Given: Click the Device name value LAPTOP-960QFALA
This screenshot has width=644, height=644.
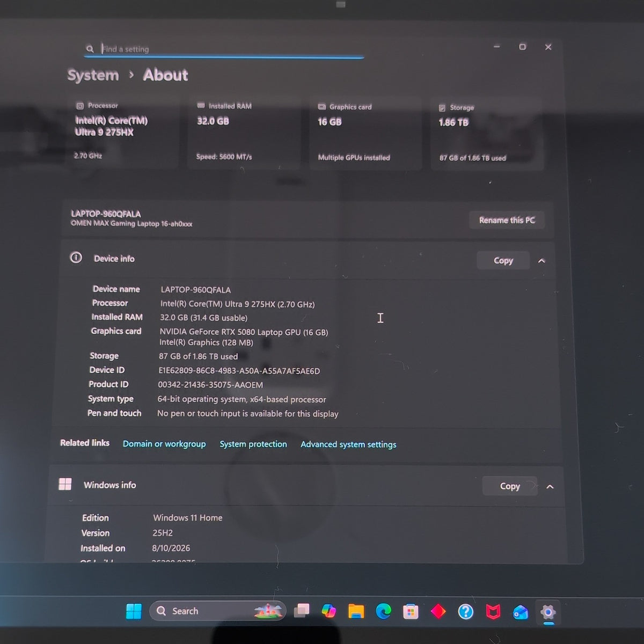Looking at the screenshot, I should coord(196,290).
